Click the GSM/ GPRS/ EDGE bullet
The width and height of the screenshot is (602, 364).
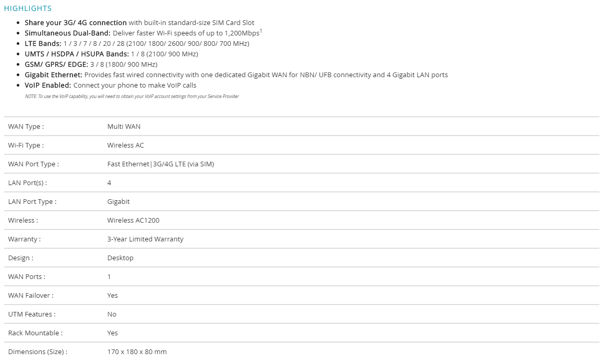[x=91, y=65]
